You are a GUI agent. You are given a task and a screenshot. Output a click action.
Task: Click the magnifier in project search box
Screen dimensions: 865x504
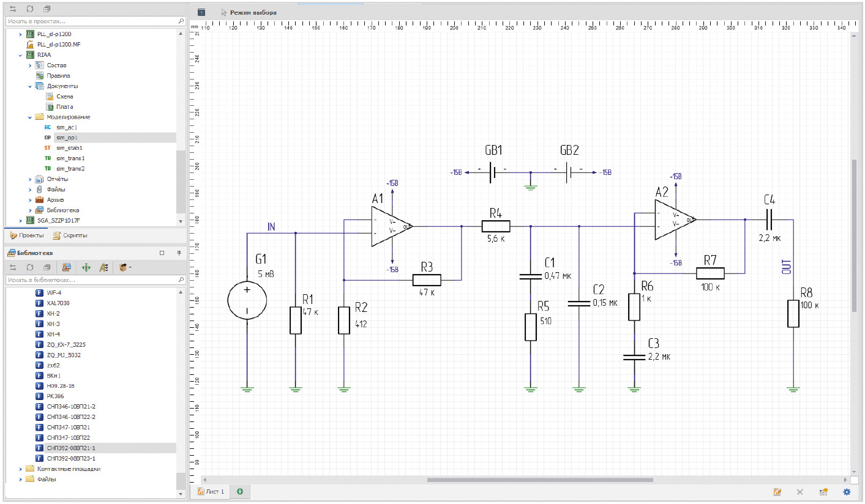[x=181, y=21]
